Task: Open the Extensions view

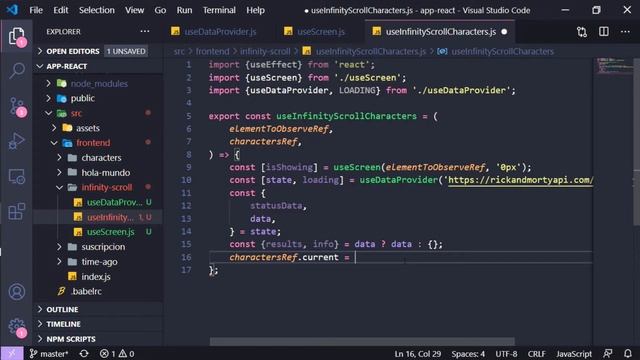Action: tap(16, 211)
